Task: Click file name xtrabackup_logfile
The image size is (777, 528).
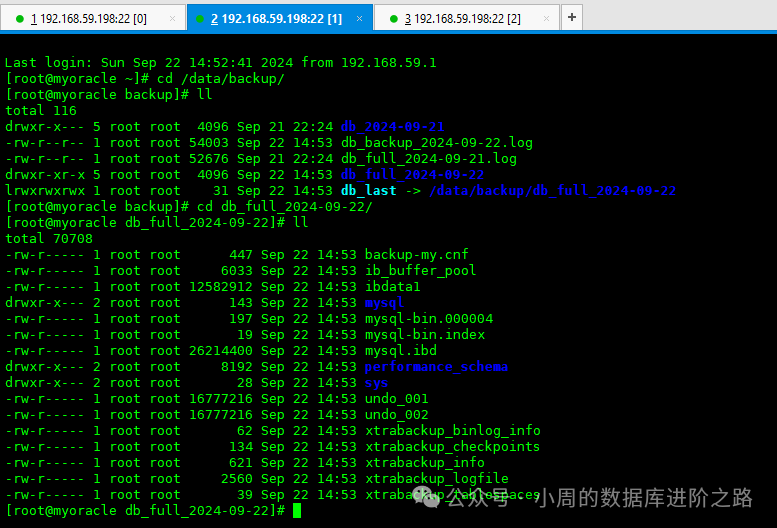Action: pos(437,478)
